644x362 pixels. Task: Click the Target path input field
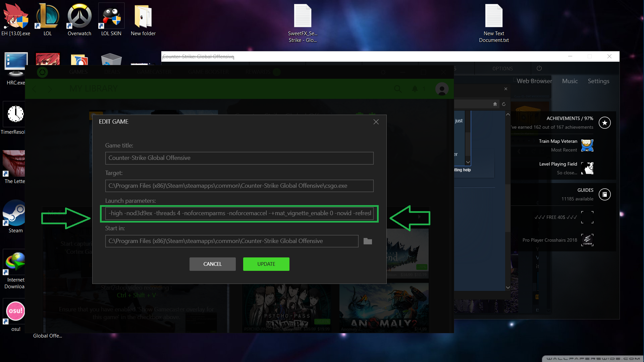click(x=239, y=186)
